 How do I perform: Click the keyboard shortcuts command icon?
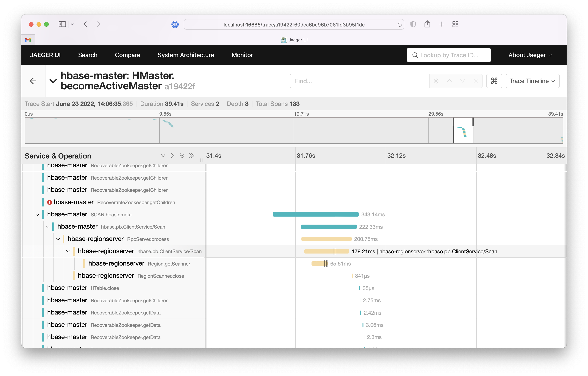click(494, 81)
